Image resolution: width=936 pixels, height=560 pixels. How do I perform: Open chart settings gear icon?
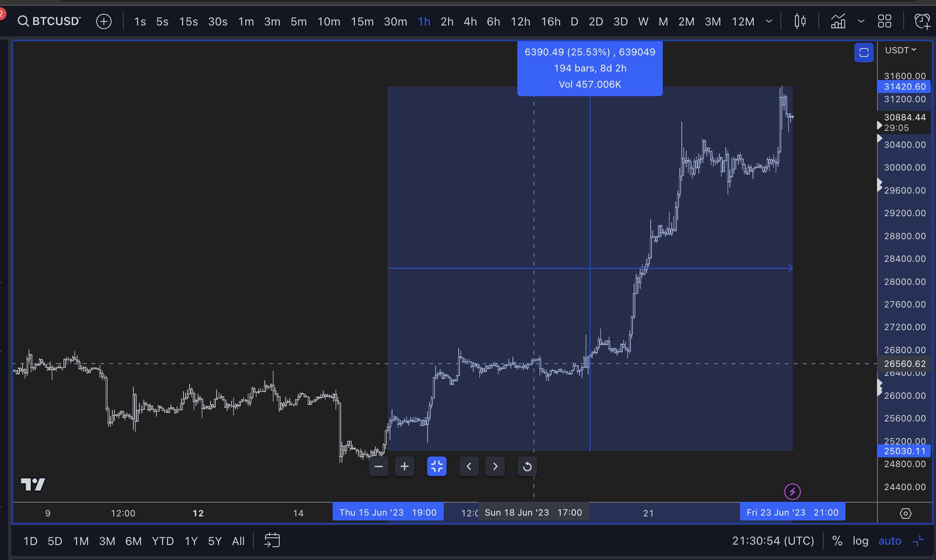(905, 513)
